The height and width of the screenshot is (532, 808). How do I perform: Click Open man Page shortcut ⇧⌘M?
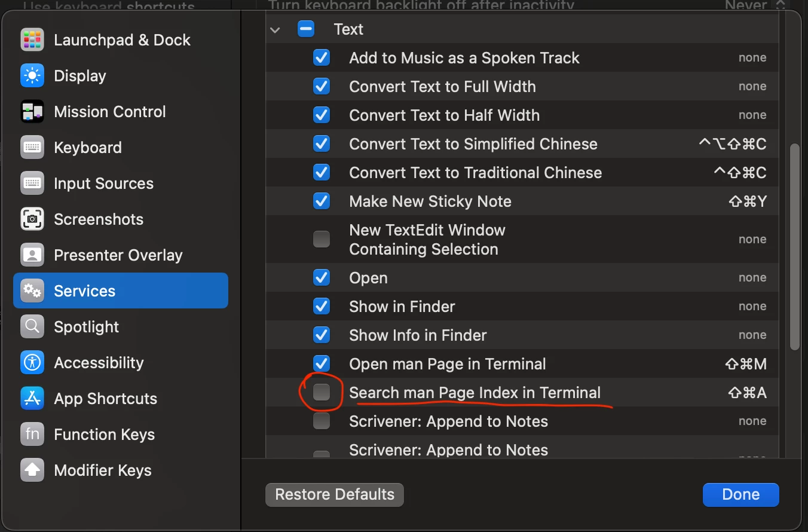(745, 364)
